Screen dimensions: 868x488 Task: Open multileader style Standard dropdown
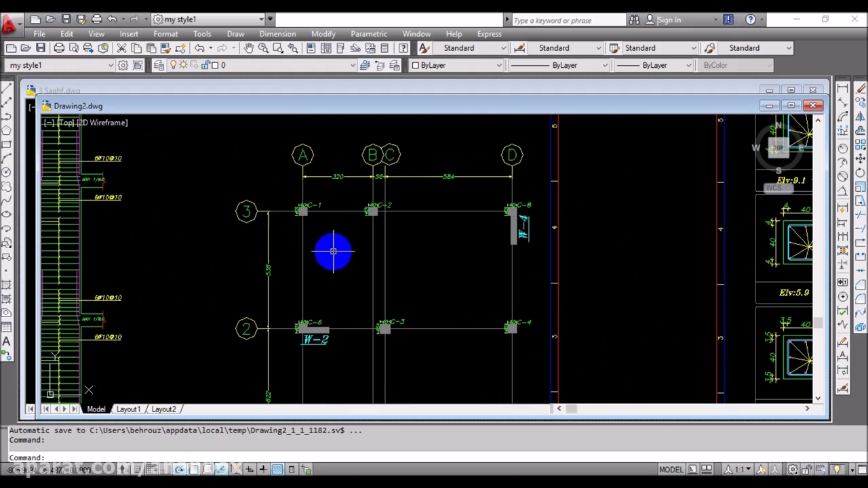(755, 48)
